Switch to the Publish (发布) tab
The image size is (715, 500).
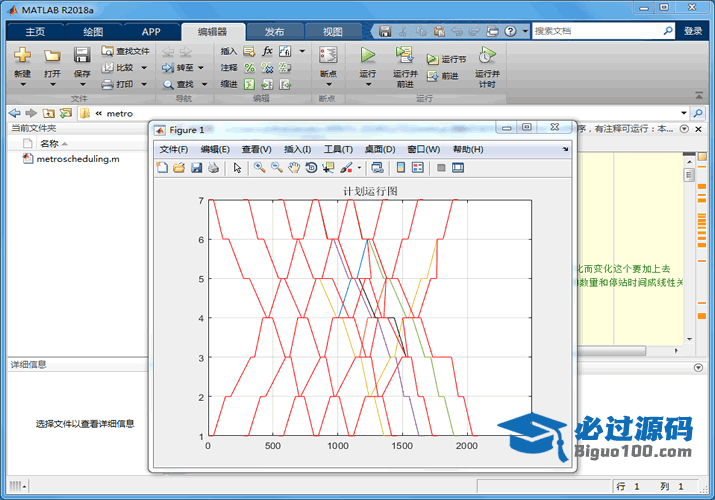pyautogui.click(x=274, y=32)
